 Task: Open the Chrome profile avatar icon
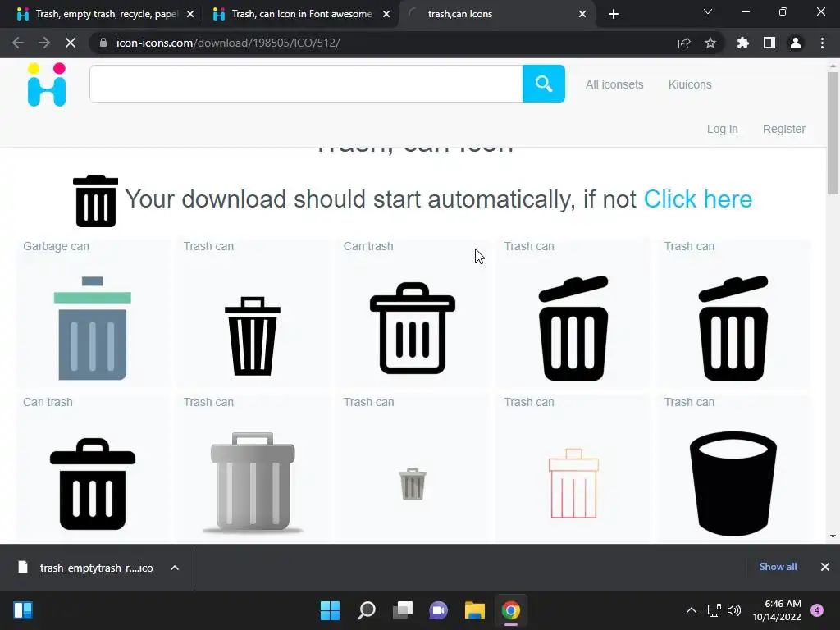[796, 43]
